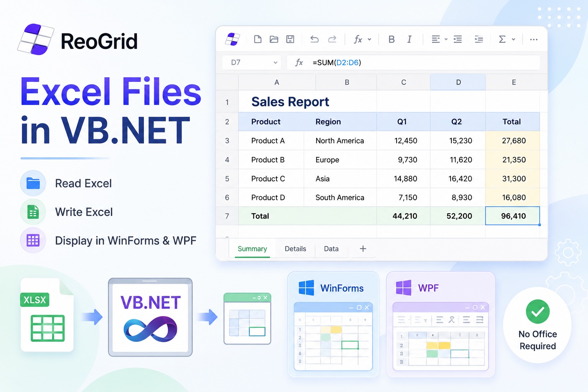Select cell containing 11,620
Screen dimensions: 588x392
pos(458,160)
